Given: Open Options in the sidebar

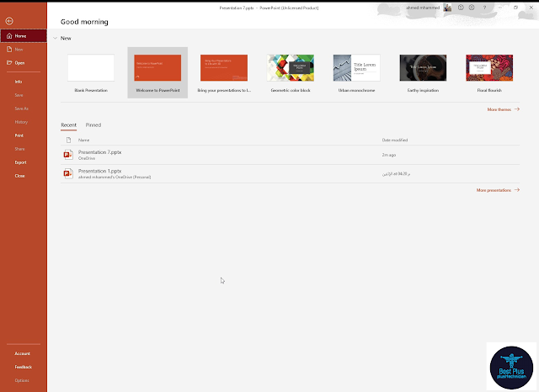Looking at the screenshot, I should pyautogui.click(x=22, y=380).
